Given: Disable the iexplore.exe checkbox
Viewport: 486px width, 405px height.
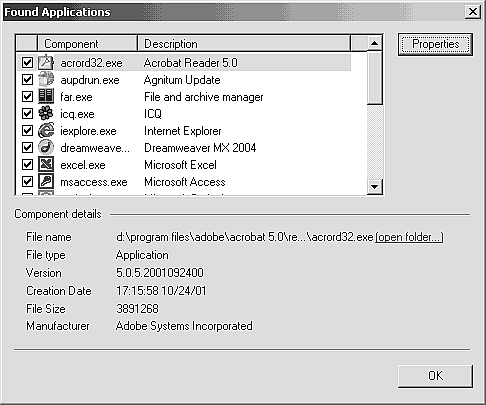Looking at the screenshot, I should (x=27, y=130).
